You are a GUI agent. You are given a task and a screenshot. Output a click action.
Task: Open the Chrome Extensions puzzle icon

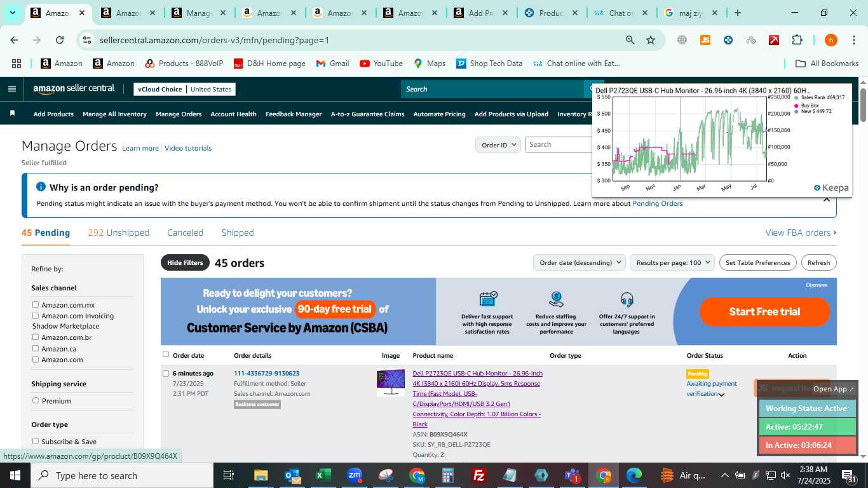[x=797, y=40]
